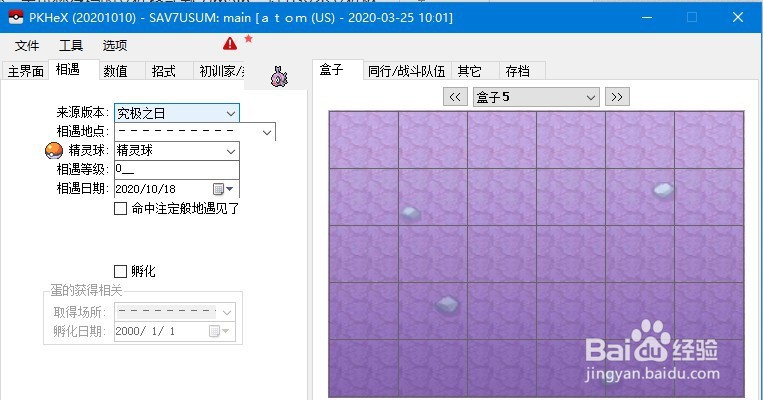The width and height of the screenshot is (763, 400).
Task: Switch to the 主界面 tab
Action: click(x=25, y=71)
